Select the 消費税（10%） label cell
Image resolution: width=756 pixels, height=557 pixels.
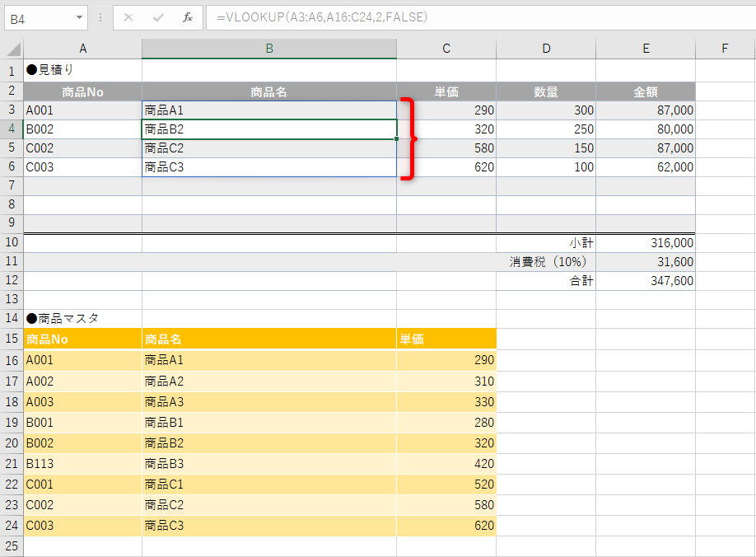546,261
